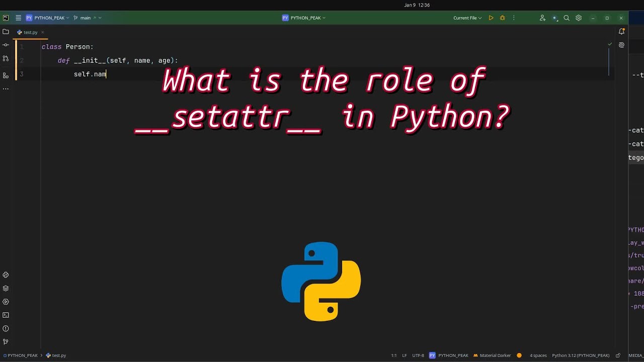This screenshot has width=644, height=362.
Task: Select the test.py editor tab
Action: [x=30, y=32]
